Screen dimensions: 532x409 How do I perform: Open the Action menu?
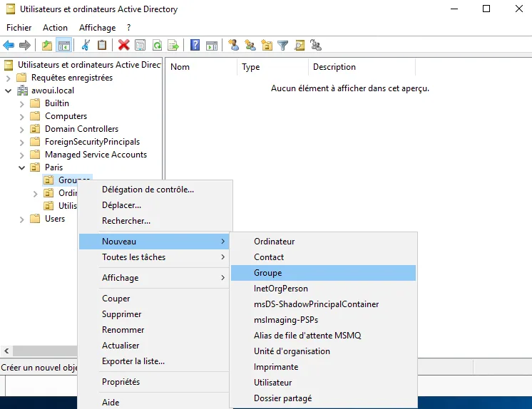tap(55, 28)
